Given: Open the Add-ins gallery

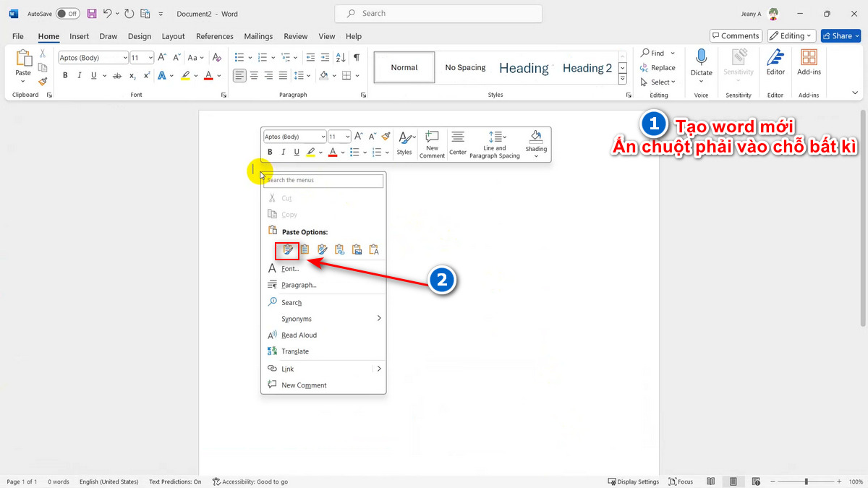Looking at the screenshot, I should tap(809, 64).
